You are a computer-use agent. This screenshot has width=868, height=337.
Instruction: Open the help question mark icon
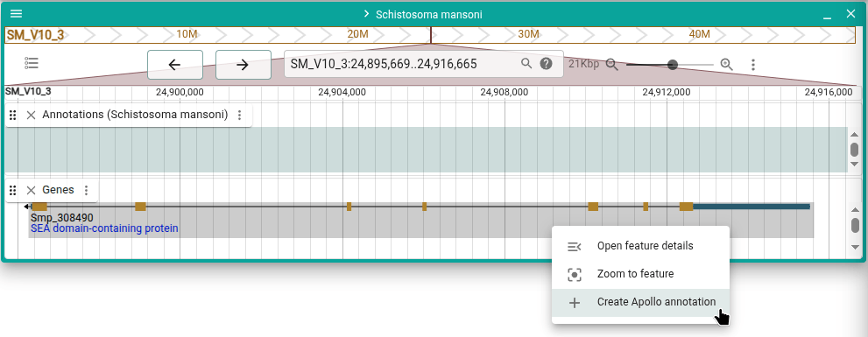pyautogui.click(x=547, y=63)
